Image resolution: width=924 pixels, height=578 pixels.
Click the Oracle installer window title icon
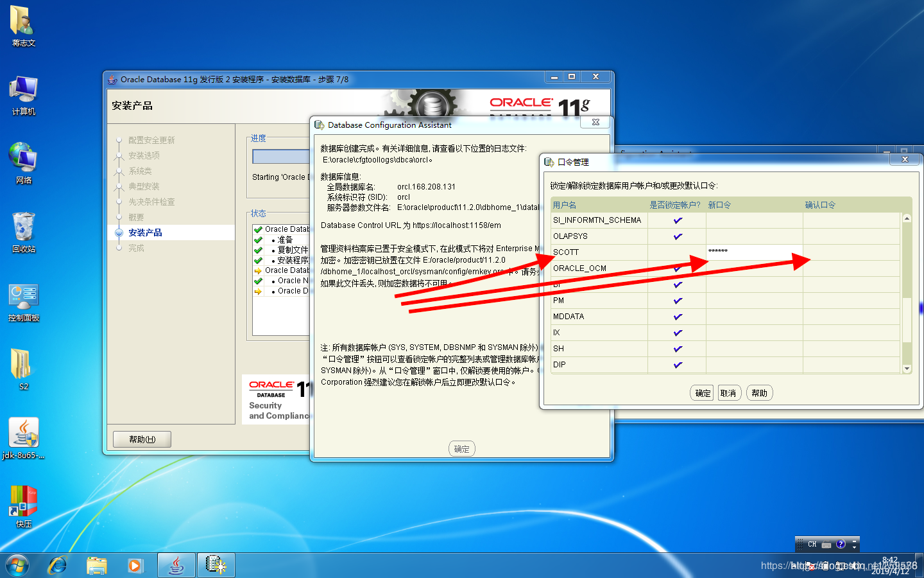[112, 79]
